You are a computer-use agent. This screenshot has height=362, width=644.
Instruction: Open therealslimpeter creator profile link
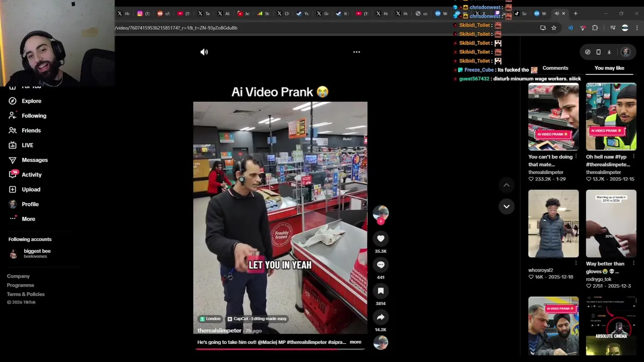[219, 331]
